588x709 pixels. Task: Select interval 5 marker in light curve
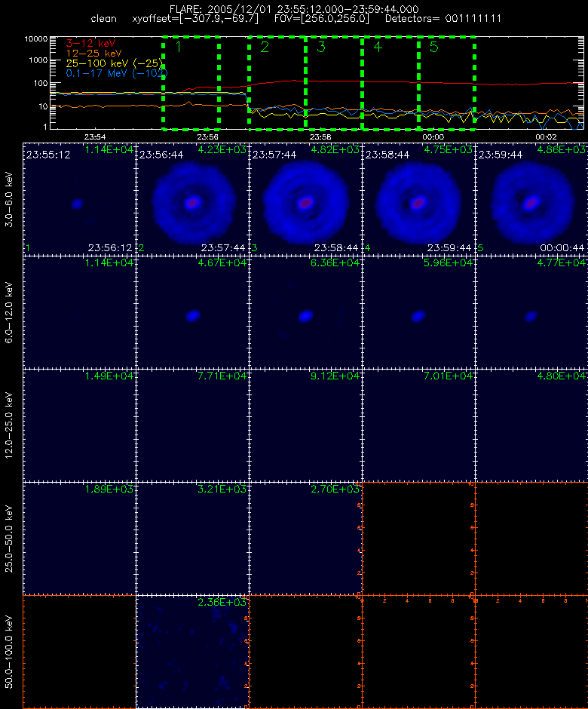coord(434,47)
